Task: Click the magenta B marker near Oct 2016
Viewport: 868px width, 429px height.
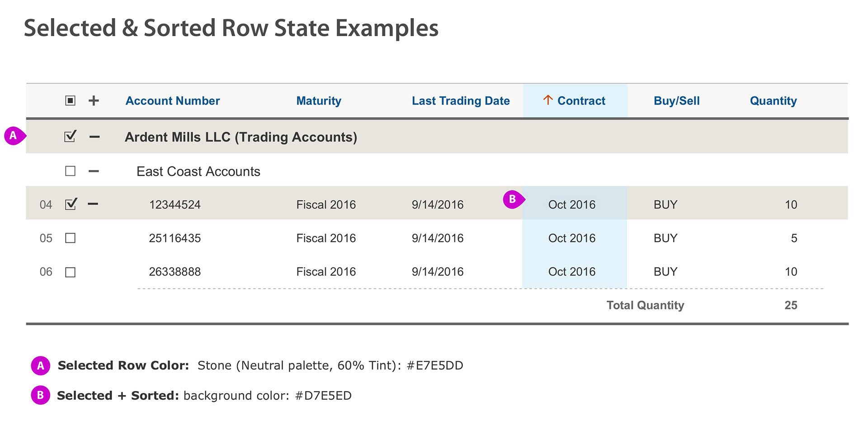Action: 514,199
